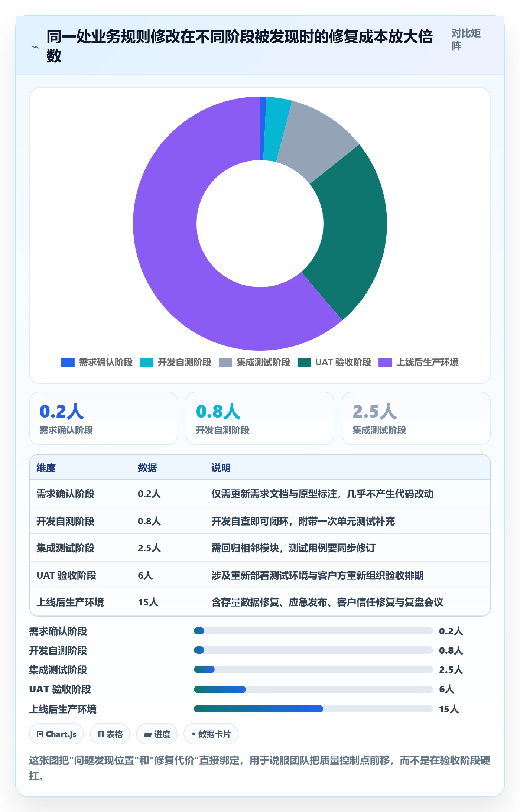The height and width of the screenshot is (812, 520).
Task: Open the 2.5人 集成测试阶段 data card
Action: point(416,418)
